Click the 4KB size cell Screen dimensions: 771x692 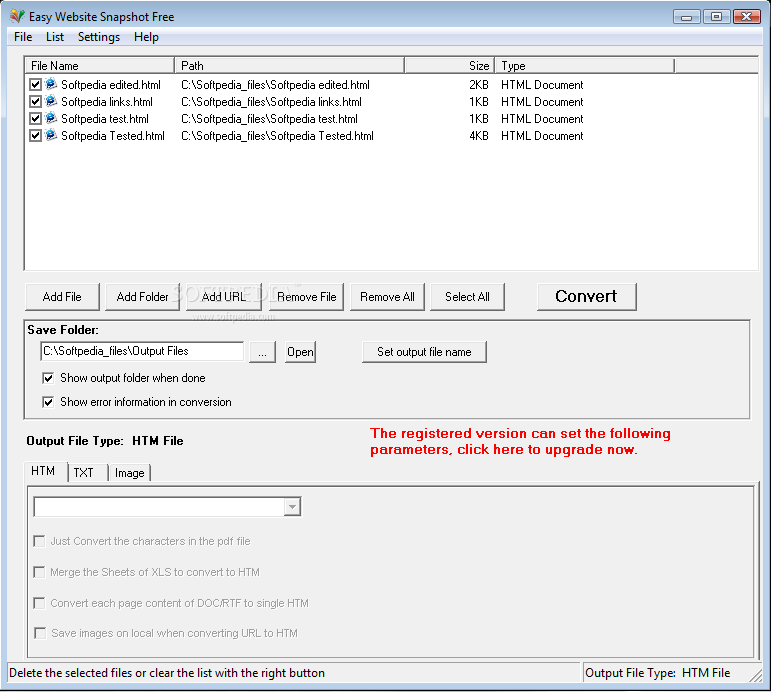click(478, 136)
